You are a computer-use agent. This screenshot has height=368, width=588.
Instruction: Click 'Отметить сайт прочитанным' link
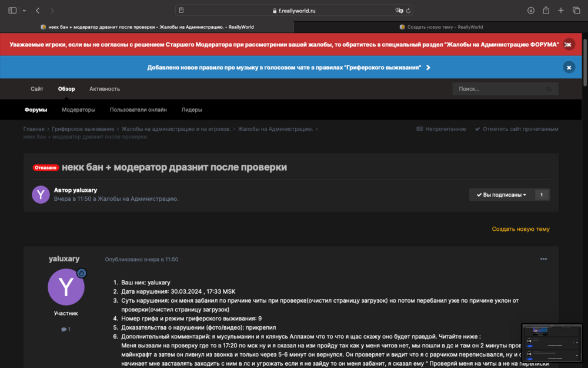pyautogui.click(x=516, y=129)
